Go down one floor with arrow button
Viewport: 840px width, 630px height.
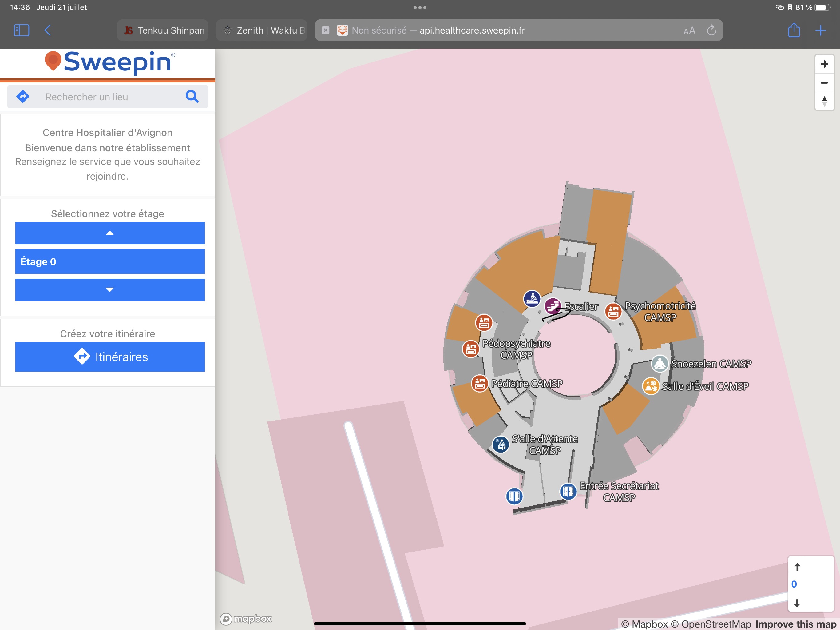(x=110, y=289)
